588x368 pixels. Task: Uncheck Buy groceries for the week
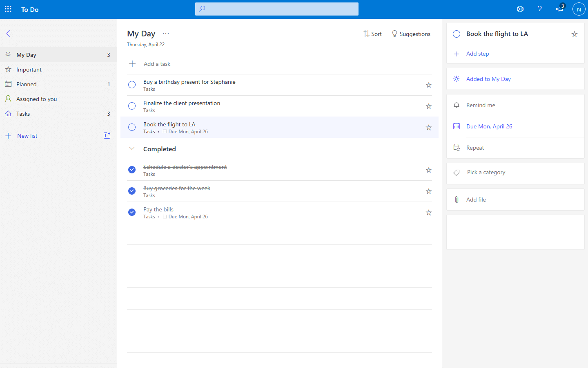click(x=132, y=191)
